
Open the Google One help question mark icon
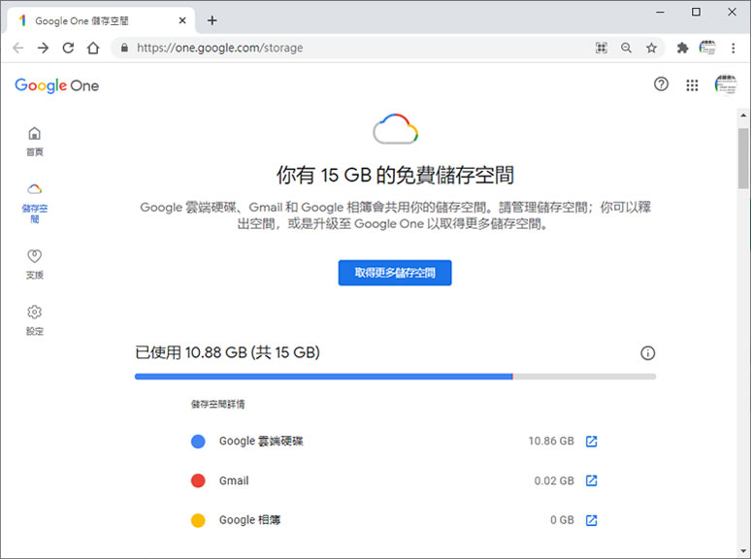pos(661,84)
